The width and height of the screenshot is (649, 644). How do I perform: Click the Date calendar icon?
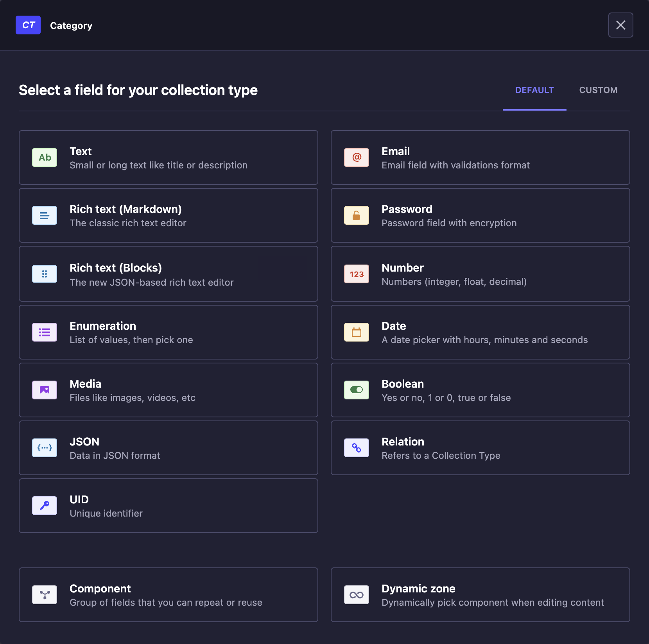(357, 332)
